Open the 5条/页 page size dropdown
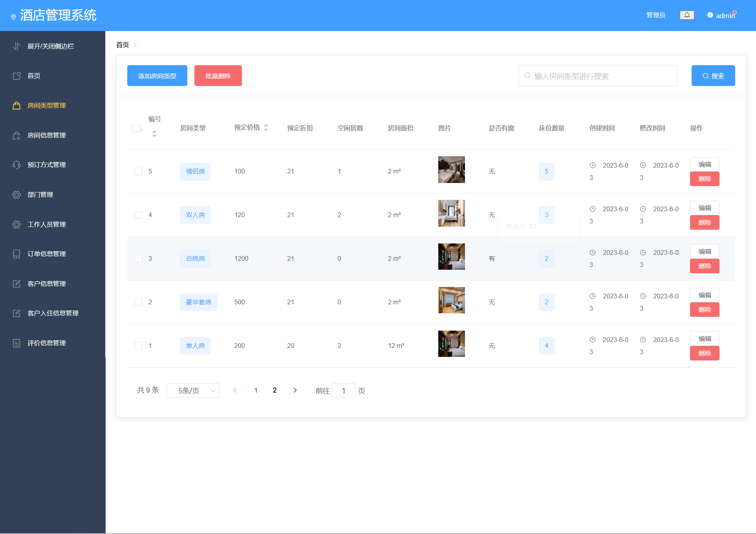Image resolution: width=756 pixels, height=534 pixels. tap(193, 391)
